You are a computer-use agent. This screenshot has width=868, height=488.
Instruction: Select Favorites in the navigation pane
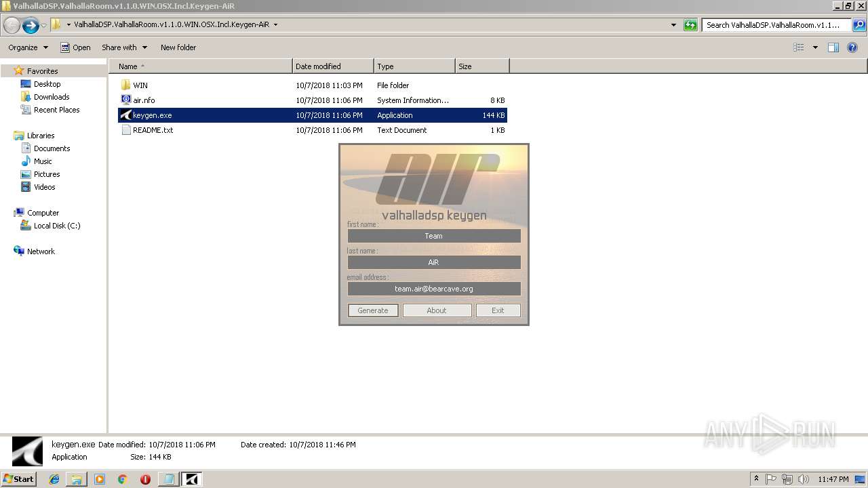pos(42,71)
